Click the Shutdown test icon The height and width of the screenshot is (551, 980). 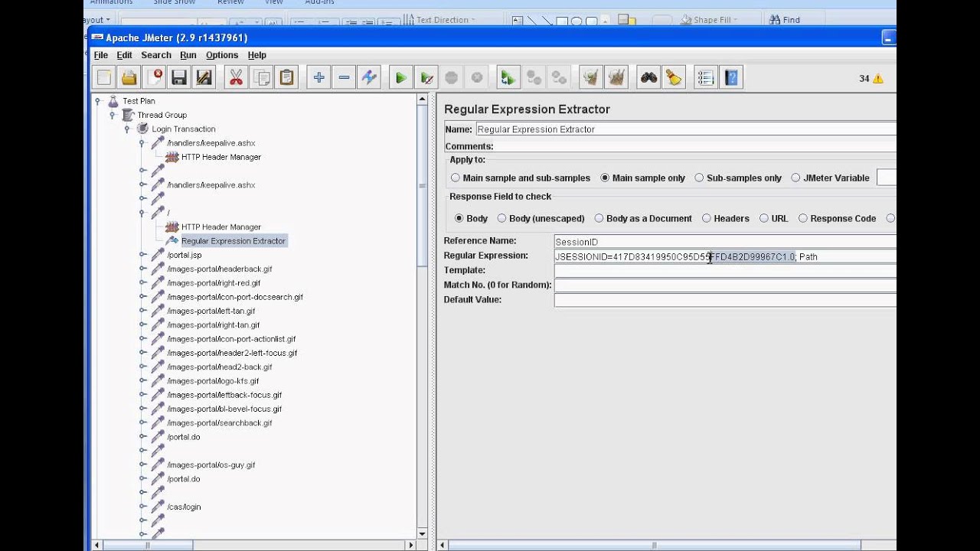(477, 77)
